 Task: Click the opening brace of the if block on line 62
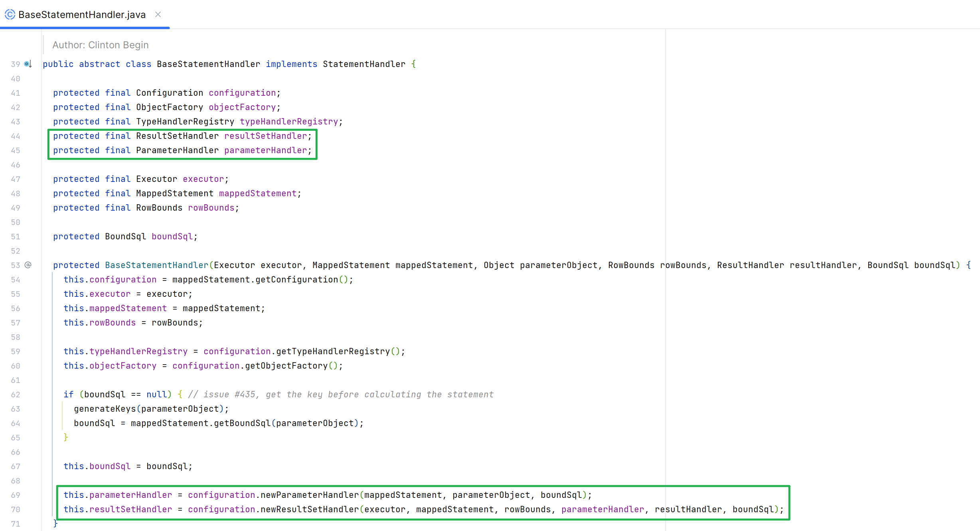coord(180,395)
